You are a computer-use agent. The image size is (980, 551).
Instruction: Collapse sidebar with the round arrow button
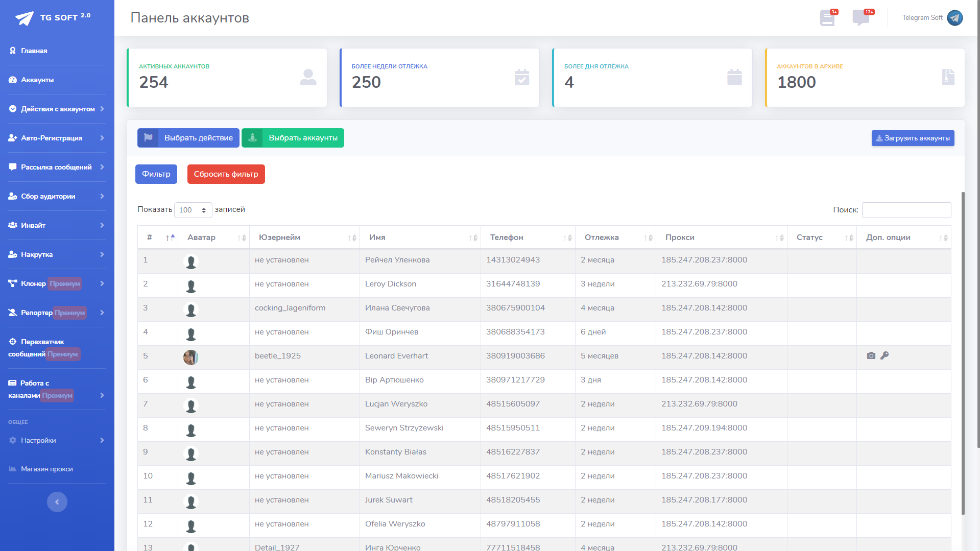57,502
